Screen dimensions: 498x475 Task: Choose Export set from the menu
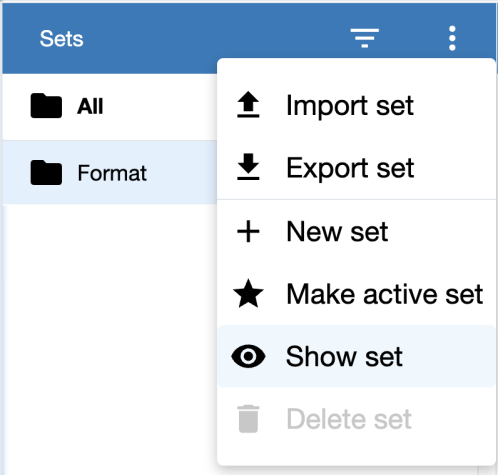pos(356,168)
